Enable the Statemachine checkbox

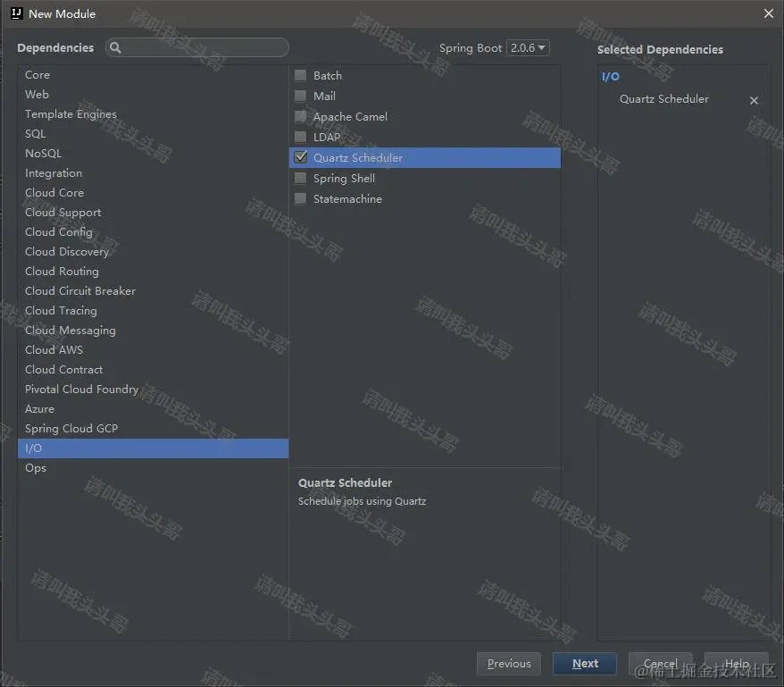coord(301,198)
